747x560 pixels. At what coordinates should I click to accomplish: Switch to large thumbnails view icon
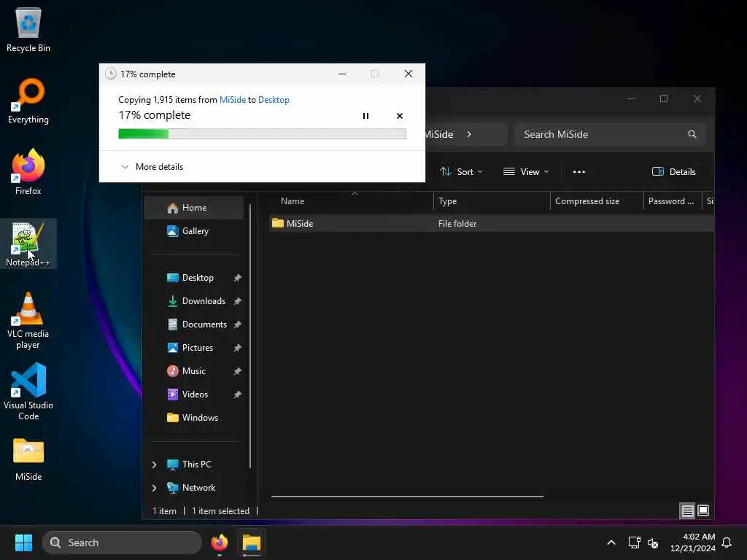tap(703, 511)
